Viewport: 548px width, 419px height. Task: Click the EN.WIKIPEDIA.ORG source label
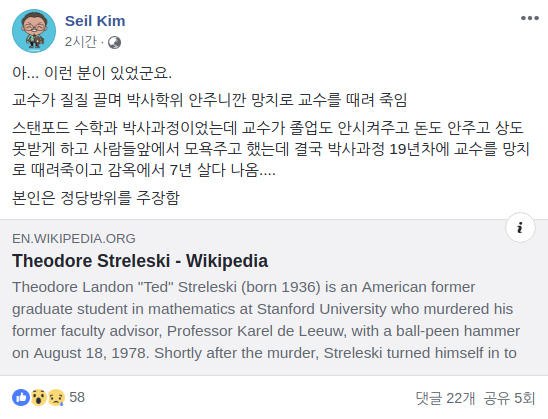click(74, 239)
